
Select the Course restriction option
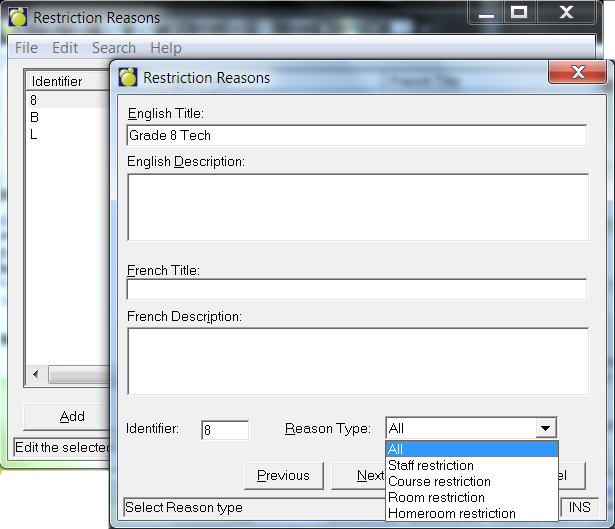pyautogui.click(x=439, y=481)
